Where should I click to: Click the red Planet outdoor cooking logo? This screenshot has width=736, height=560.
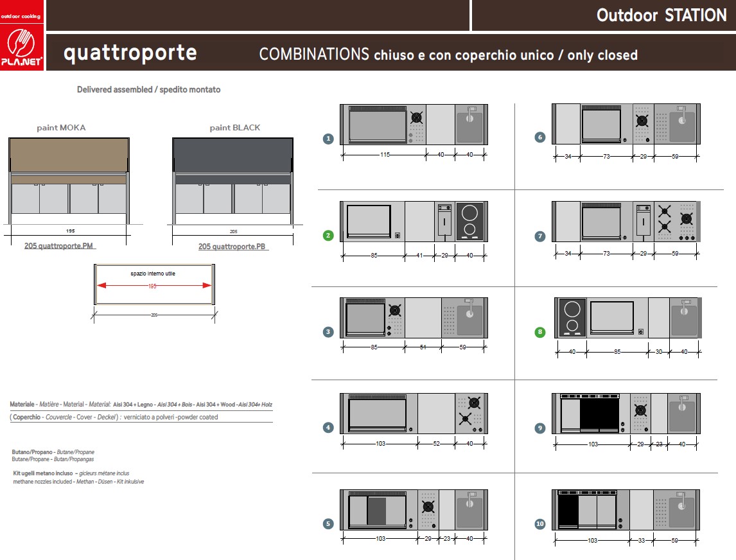22,35
